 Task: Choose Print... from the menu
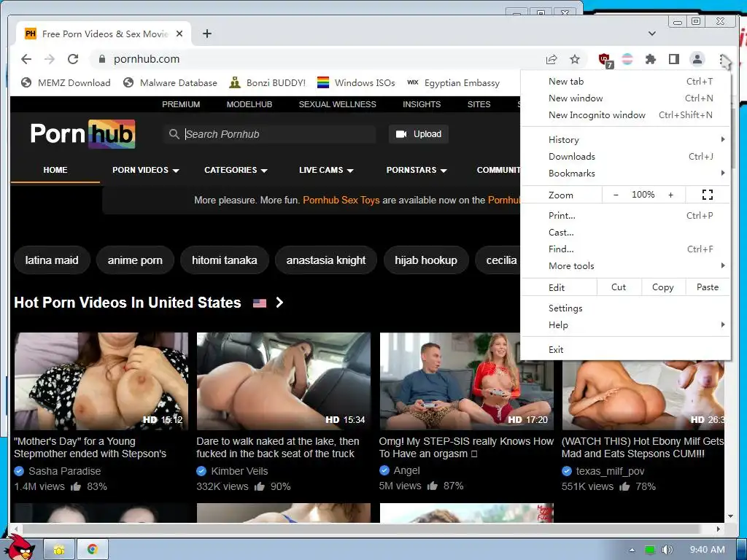(x=625, y=216)
